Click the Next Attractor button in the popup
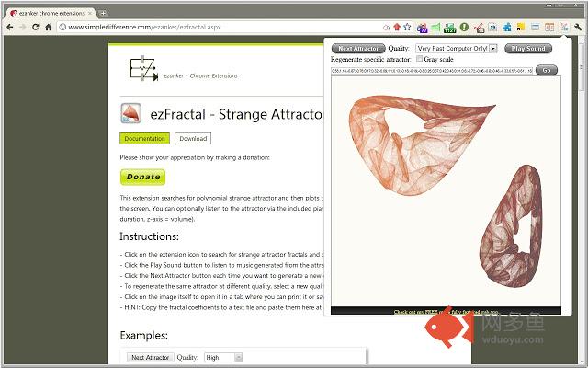This screenshot has height=368, width=588. click(x=358, y=49)
